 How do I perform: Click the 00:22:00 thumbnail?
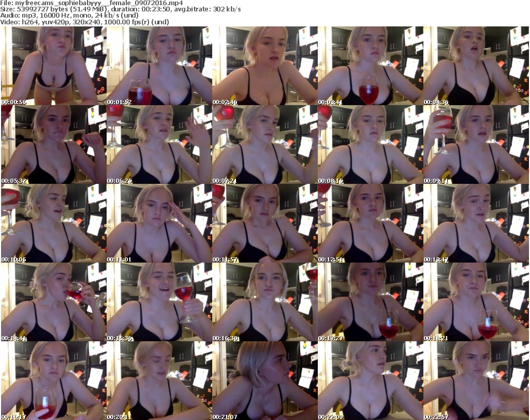click(371, 381)
